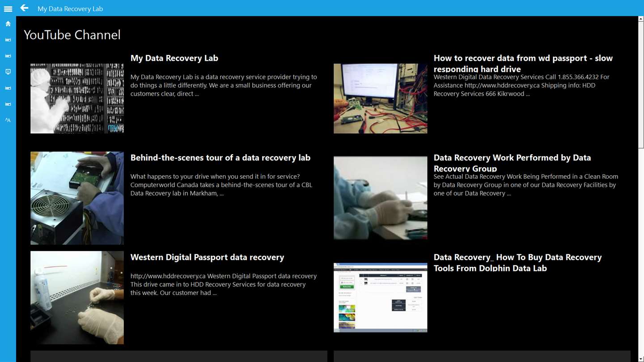Go back with the arrow button
This screenshot has width=644, height=362.
click(x=24, y=8)
